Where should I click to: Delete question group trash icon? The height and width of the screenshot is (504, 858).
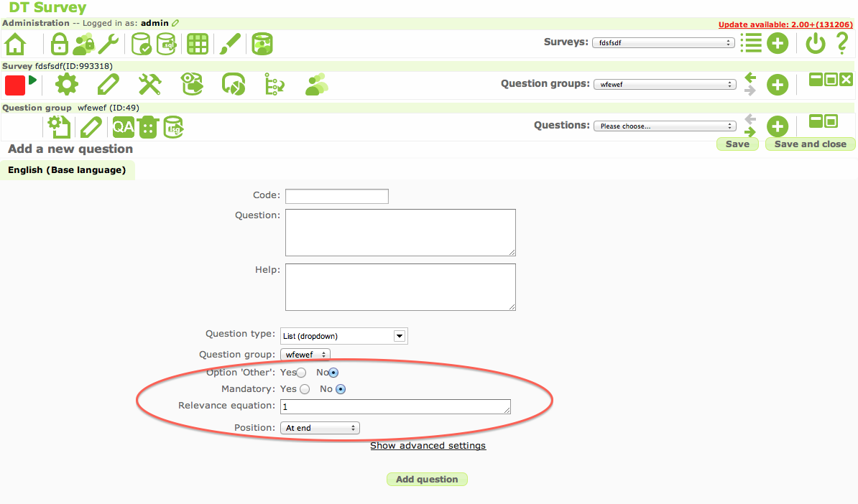pyautogui.click(x=148, y=127)
